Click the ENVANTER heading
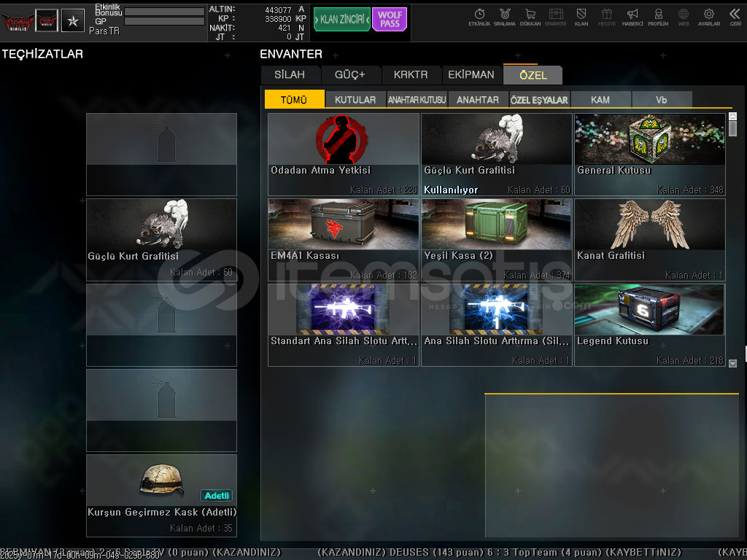This screenshot has width=747, height=560. click(291, 54)
